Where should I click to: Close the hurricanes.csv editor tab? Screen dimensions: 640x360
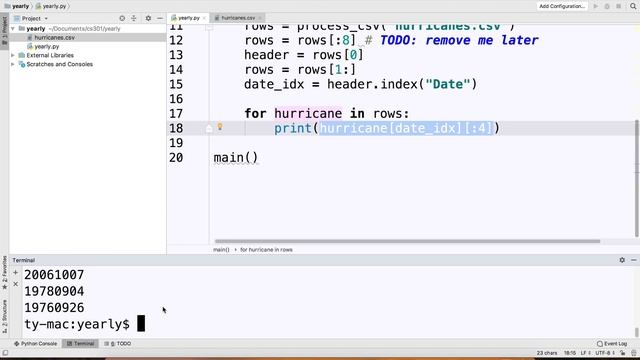point(260,18)
